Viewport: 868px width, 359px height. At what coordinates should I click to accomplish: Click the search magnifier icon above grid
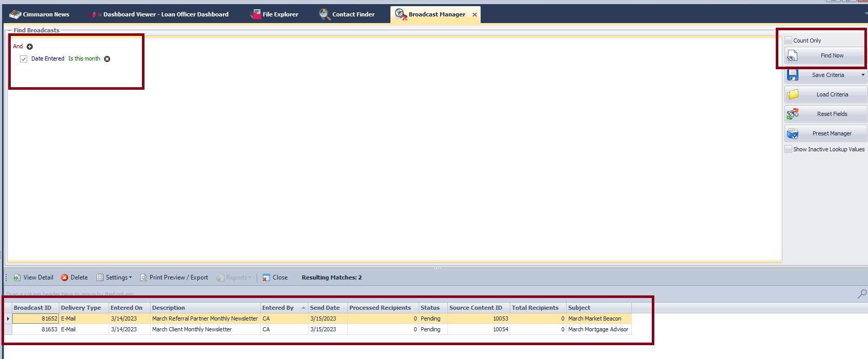[x=862, y=294]
